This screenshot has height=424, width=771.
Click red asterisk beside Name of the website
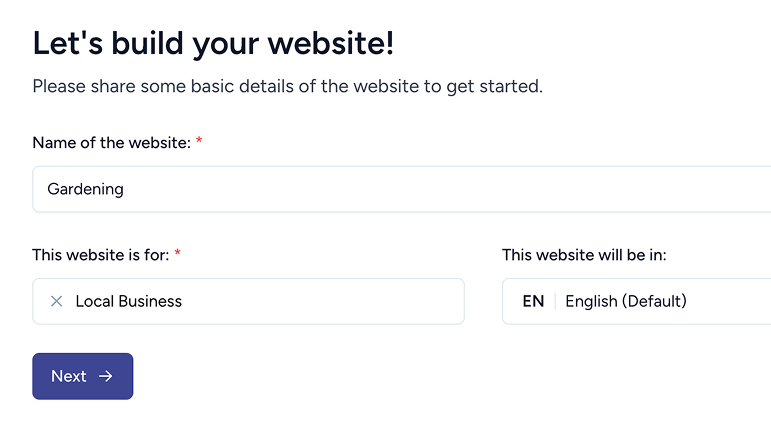coord(199,143)
